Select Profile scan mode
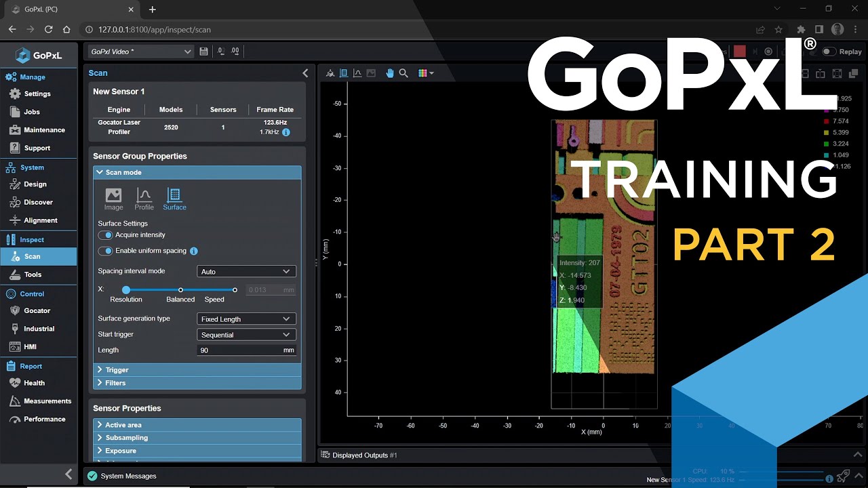The width and height of the screenshot is (868, 488). coord(144,199)
